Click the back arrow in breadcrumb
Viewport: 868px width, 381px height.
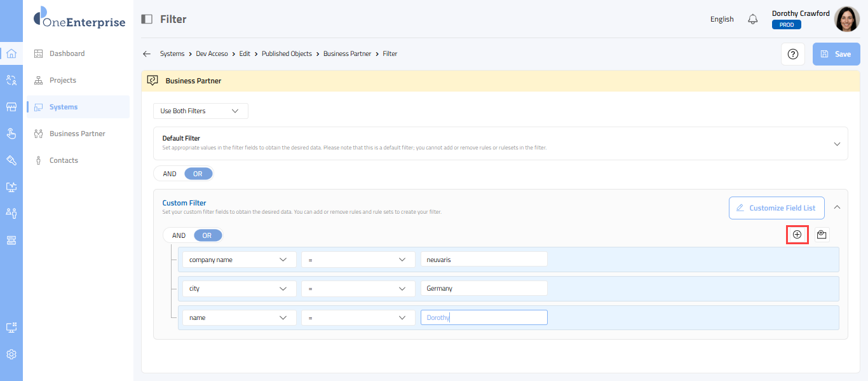[x=147, y=54]
